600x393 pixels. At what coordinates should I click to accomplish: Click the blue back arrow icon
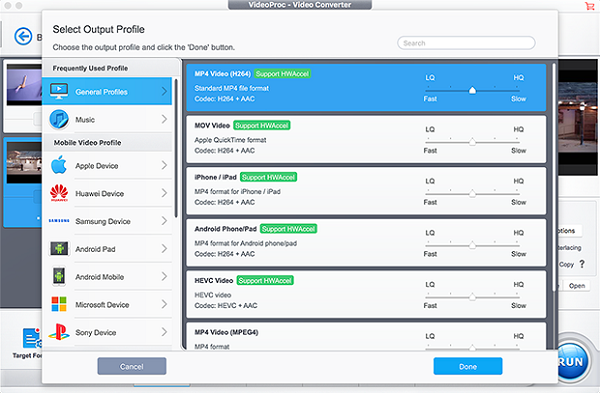(23, 36)
